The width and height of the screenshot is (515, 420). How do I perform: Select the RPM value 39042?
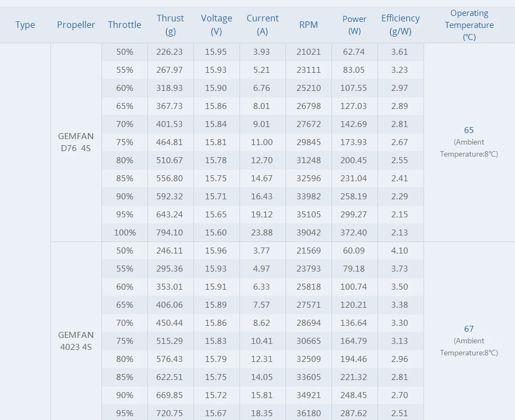pyautogui.click(x=308, y=233)
